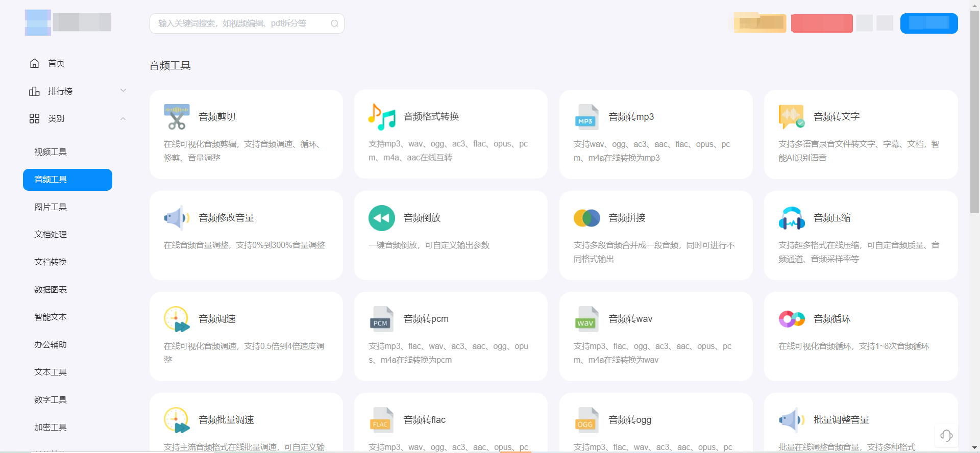
Task: Expand the 排行榜 chevron
Action: tap(123, 91)
